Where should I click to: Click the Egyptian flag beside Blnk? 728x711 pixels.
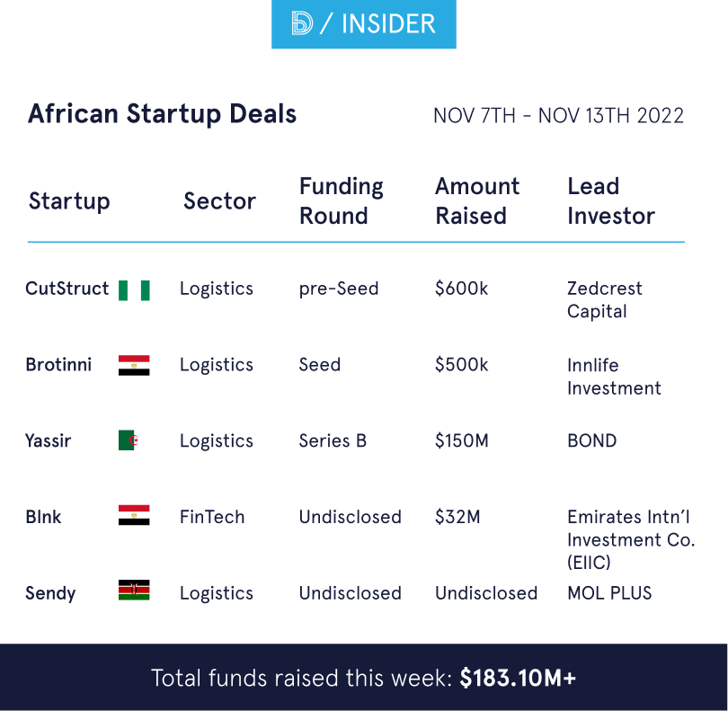coord(134,516)
